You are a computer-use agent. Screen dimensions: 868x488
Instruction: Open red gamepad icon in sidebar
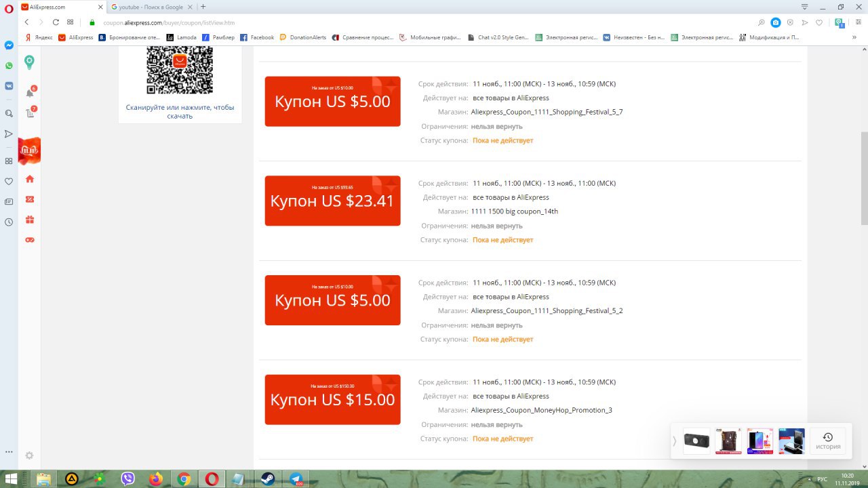tap(30, 240)
